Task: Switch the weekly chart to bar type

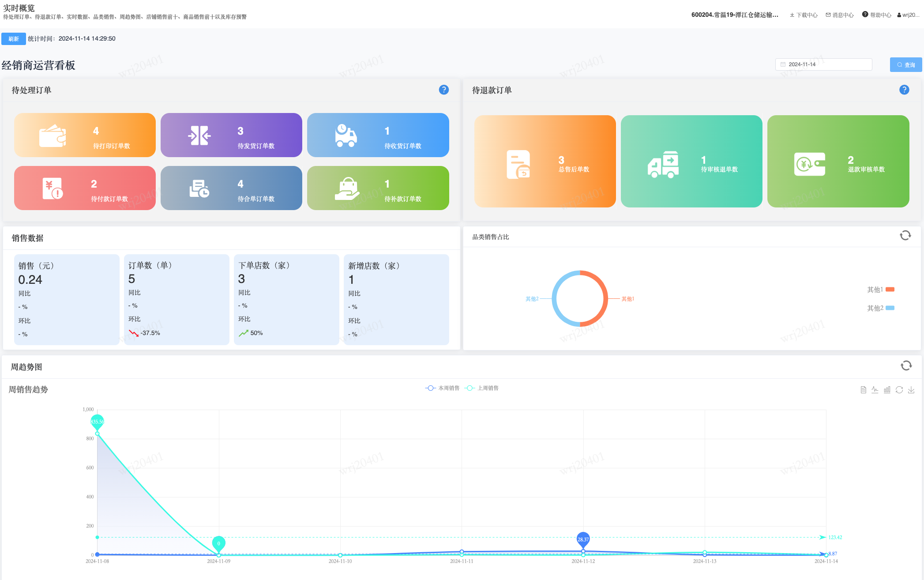Action: point(887,390)
